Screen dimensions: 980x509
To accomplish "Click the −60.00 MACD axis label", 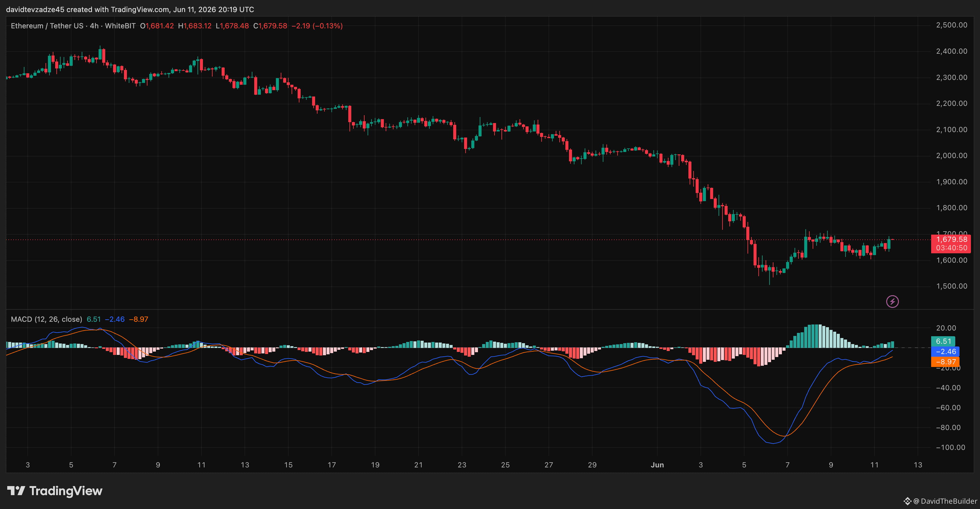I will click(948, 408).
